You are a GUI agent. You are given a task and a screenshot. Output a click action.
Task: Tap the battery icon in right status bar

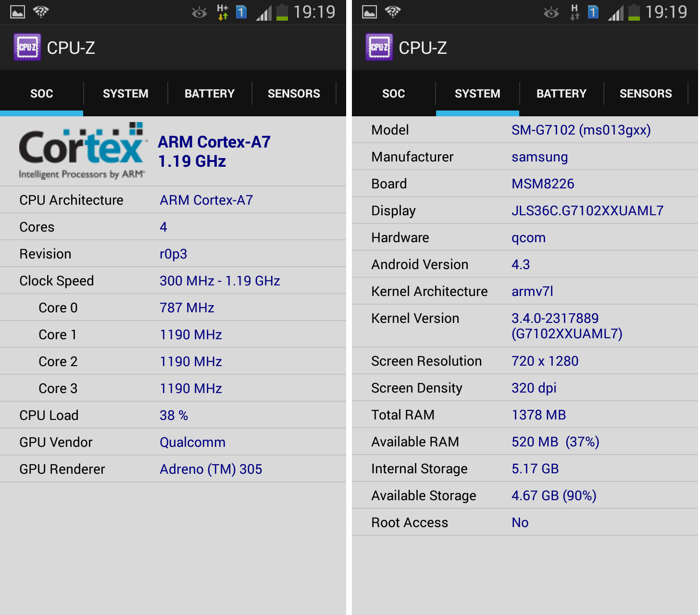coord(634,12)
